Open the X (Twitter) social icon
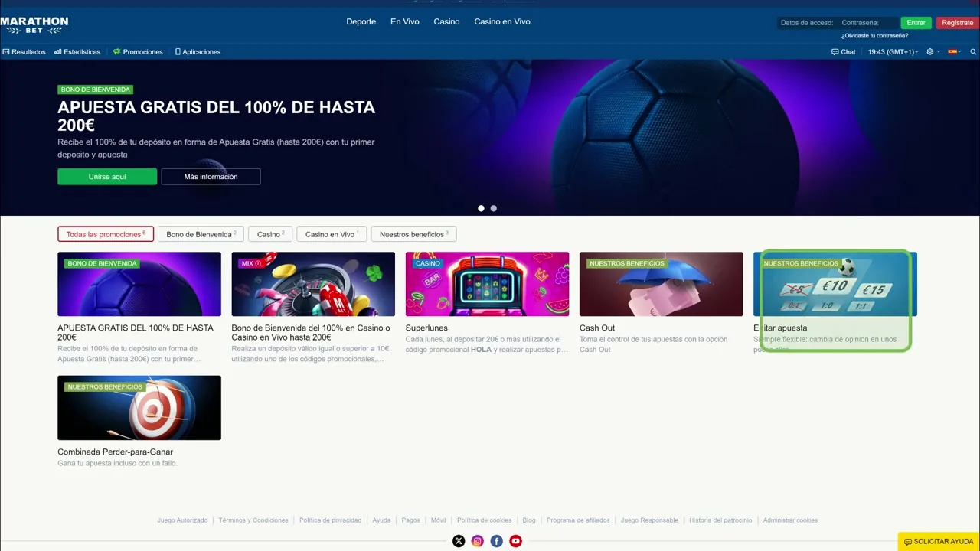 [x=459, y=541]
